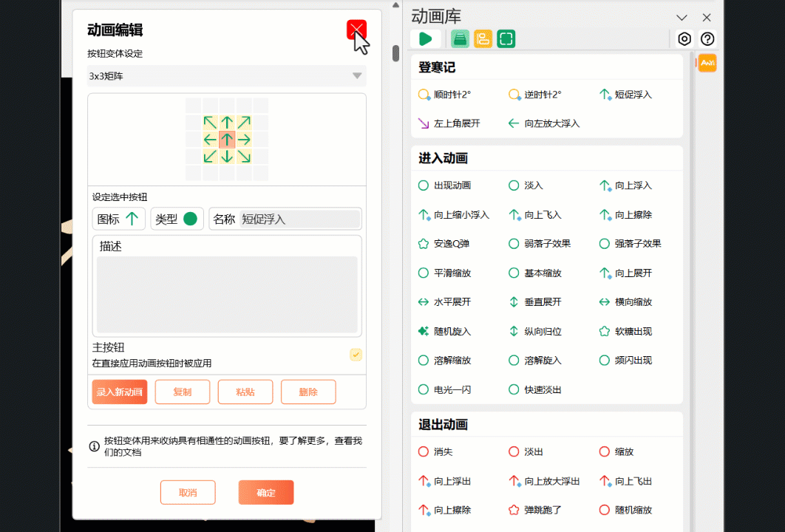The height and width of the screenshot is (532, 785).
Task: Collapse the 动画库 panel with the chevron
Action: 682,17
